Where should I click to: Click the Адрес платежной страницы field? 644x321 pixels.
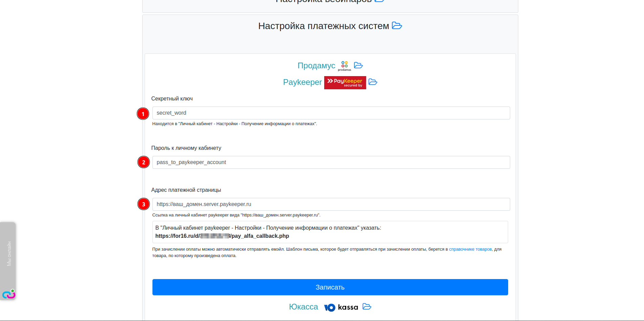pos(331,204)
